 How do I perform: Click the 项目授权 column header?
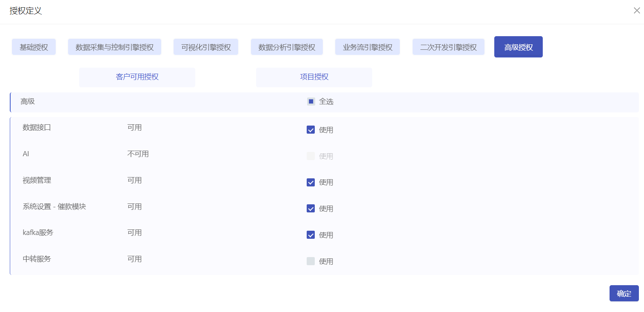pos(314,77)
